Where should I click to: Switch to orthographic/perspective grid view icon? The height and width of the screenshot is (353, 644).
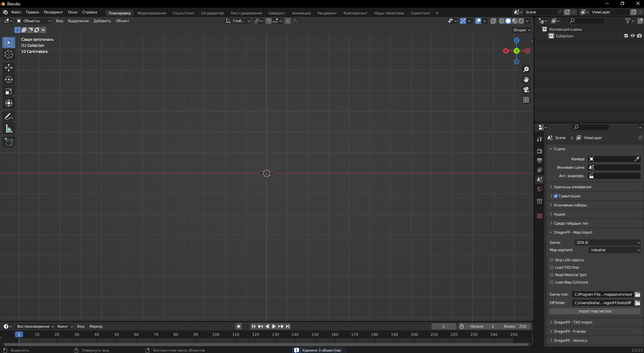(526, 100)
